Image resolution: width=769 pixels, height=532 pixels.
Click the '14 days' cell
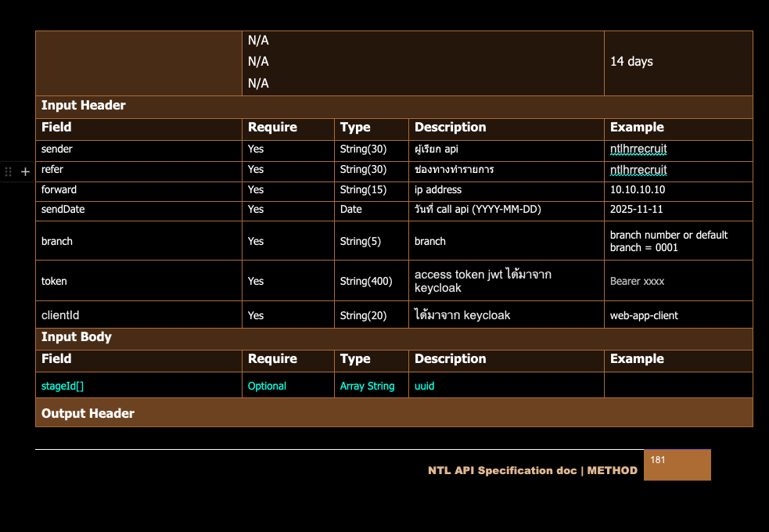click(x=631, y=62)
